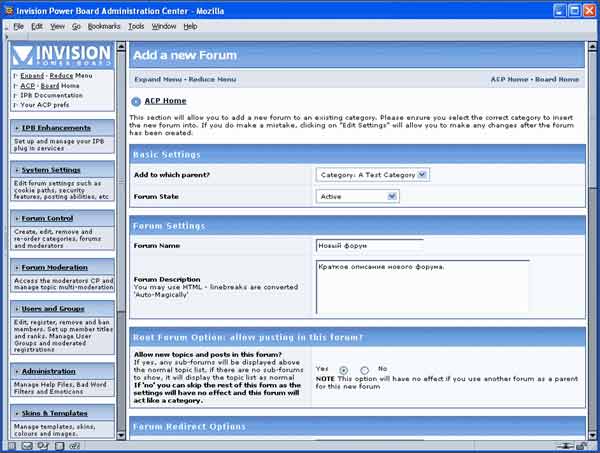Click the online/offline plug icon
Viewport: 600px width, 453px height.
pos(565,446)
